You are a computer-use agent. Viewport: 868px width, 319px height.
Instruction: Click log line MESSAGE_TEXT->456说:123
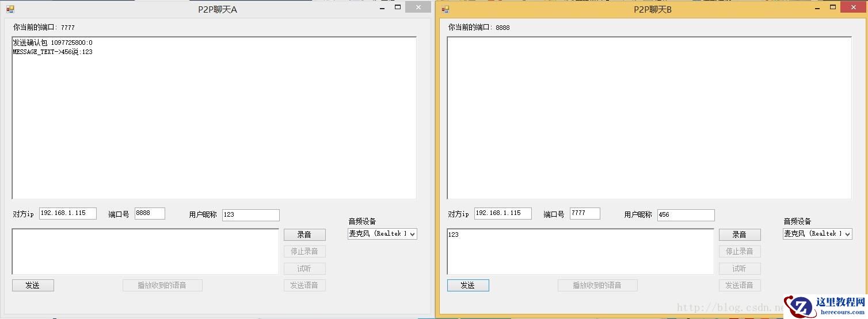(52, 52)
